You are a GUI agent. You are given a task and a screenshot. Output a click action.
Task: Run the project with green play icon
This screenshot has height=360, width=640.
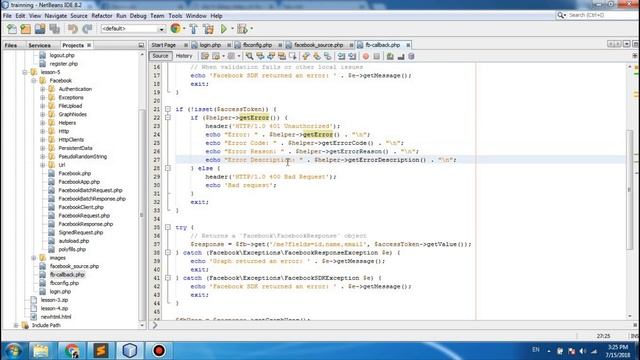coord(224,29)
